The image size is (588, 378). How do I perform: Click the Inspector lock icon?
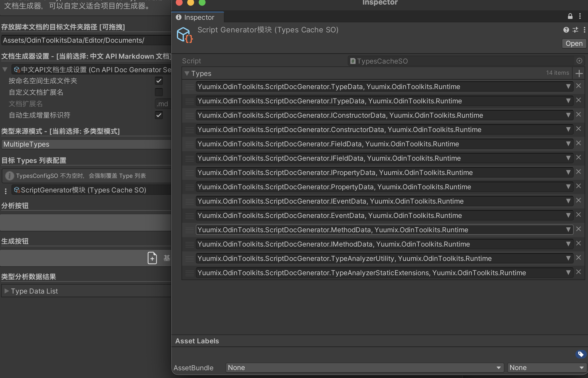pyautogui.click(x=570, y=16)
